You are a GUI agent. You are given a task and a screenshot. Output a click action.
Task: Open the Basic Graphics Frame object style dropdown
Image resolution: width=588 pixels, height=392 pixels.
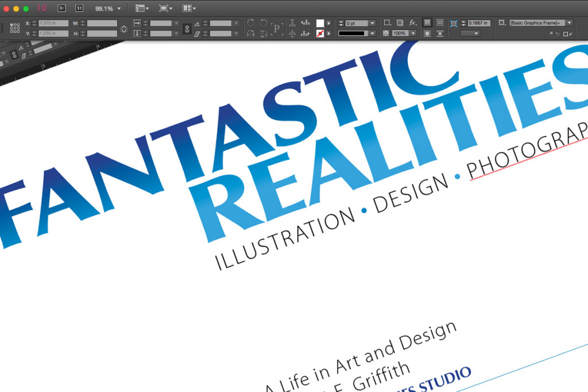pos(568,23)
